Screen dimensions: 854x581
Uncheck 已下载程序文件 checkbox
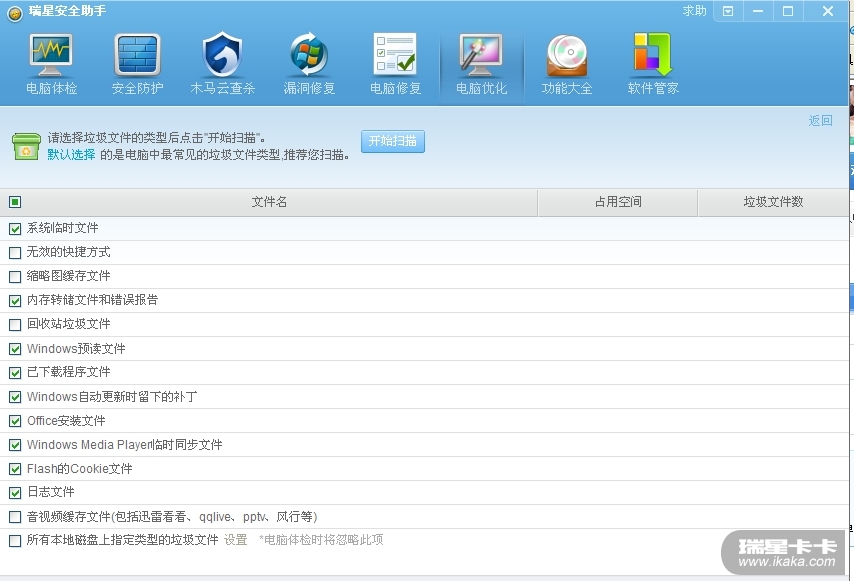pyautogui.click(x=15, y=373)
